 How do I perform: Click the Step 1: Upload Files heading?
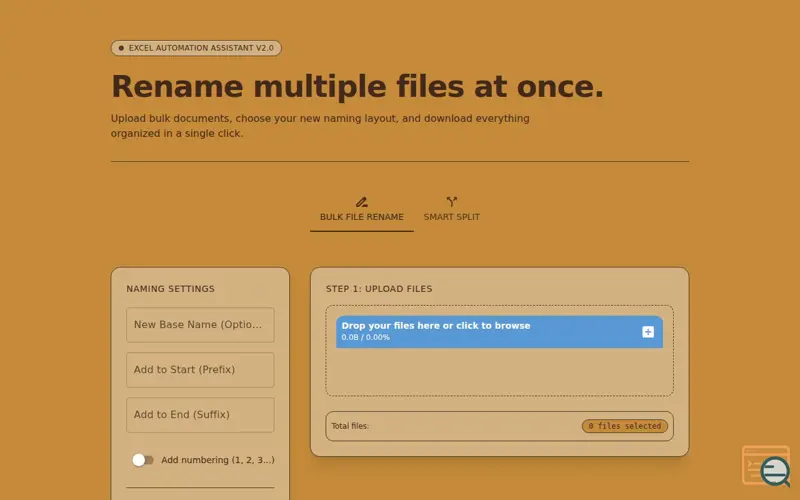pos(379,289)
